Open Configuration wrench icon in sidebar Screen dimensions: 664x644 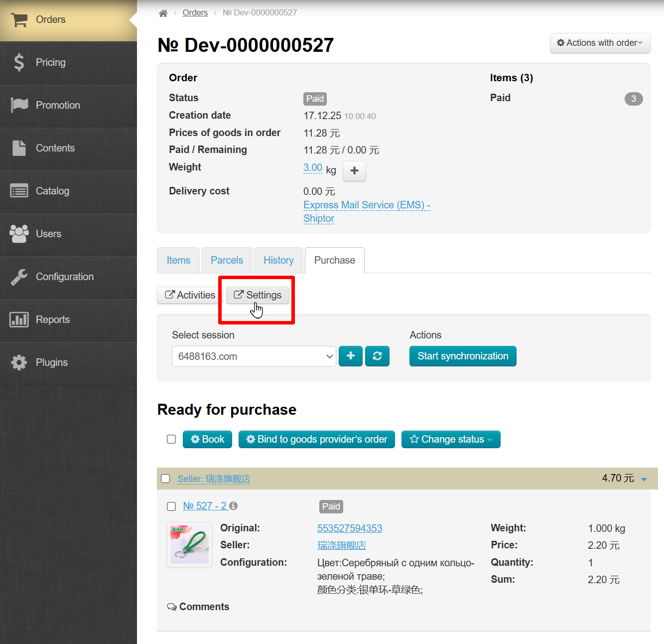(x=19, y=277)
